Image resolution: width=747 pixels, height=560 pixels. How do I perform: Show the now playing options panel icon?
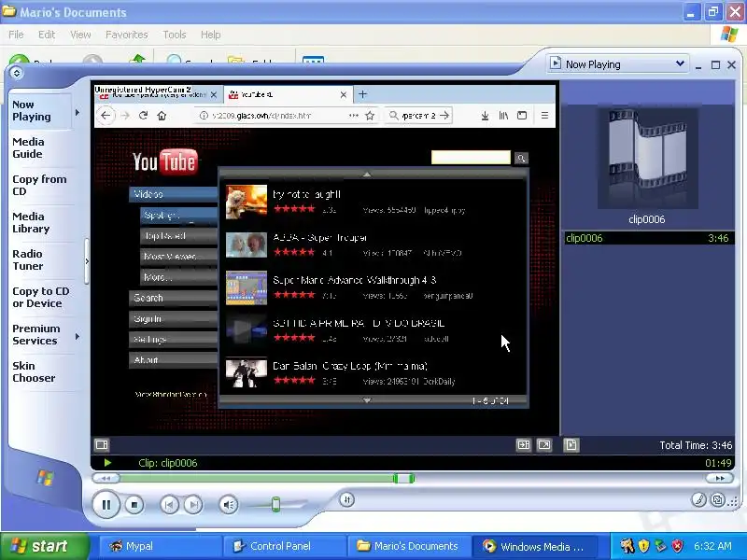tap(102, 445)
